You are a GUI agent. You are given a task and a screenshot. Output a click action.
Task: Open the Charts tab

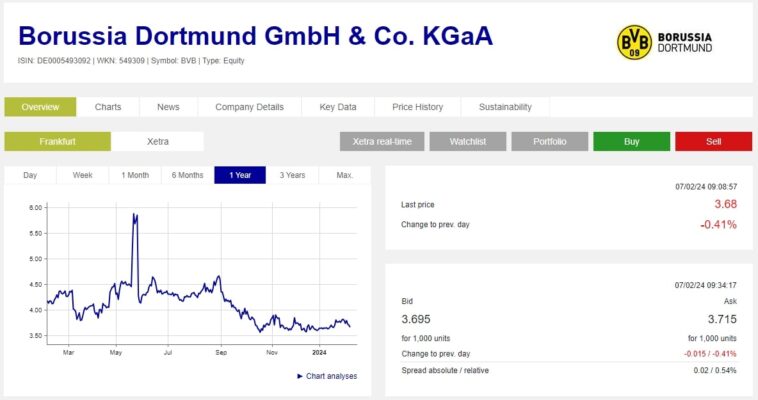pos(108,107)
